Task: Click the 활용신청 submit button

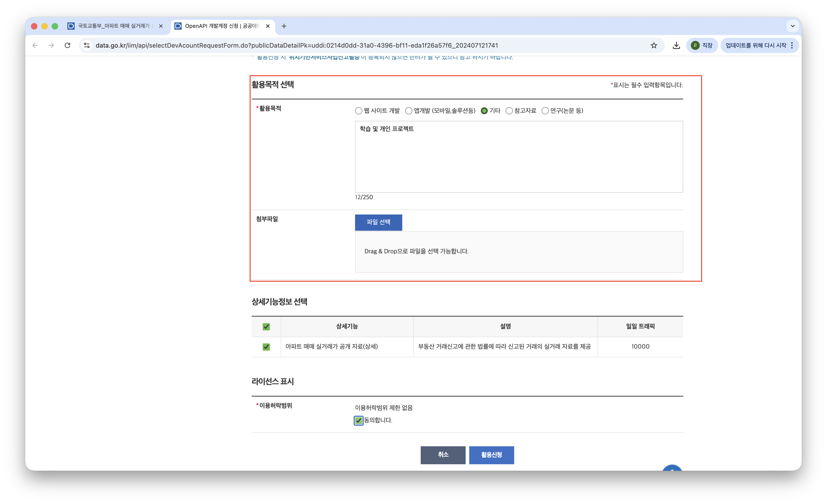Action: click(x=491, y=455)
